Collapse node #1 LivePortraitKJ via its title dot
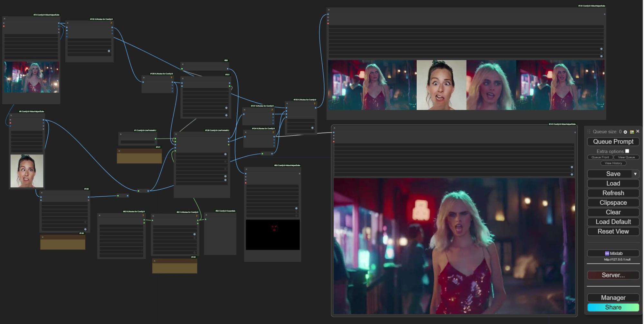Viewport: 644px width, 324px height. pyautogui.click(x=121, y=134)
